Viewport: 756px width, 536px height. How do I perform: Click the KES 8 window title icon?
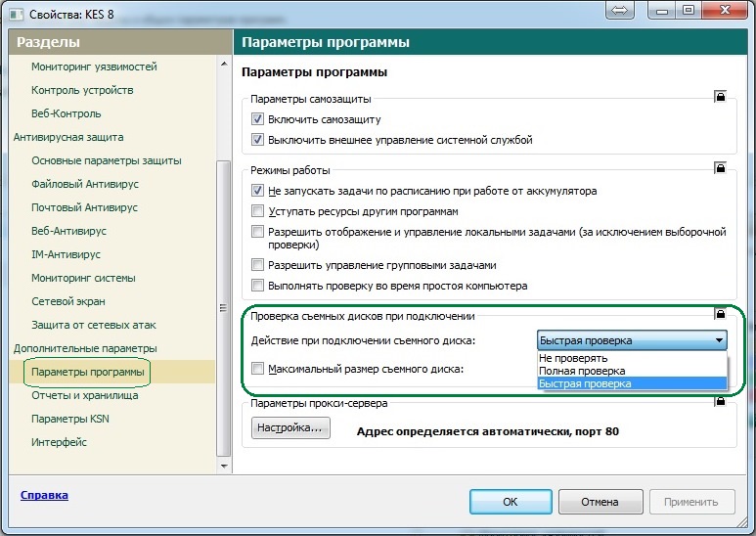[x=17, y=14]
